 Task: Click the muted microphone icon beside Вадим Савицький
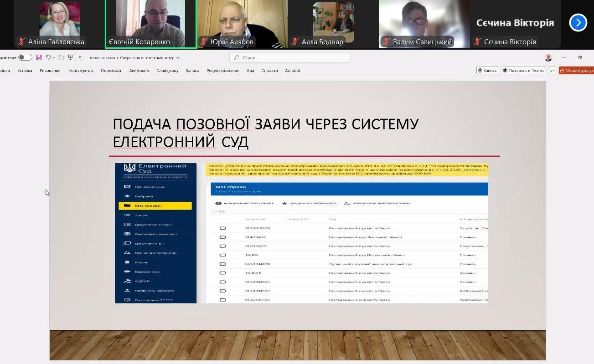(386, 42)
